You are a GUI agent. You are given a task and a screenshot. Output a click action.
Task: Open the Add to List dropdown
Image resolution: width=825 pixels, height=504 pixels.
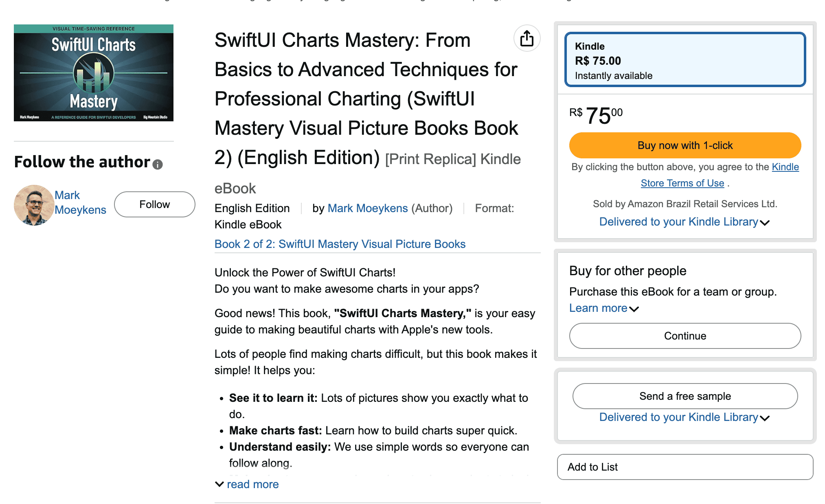pos(685,467)
